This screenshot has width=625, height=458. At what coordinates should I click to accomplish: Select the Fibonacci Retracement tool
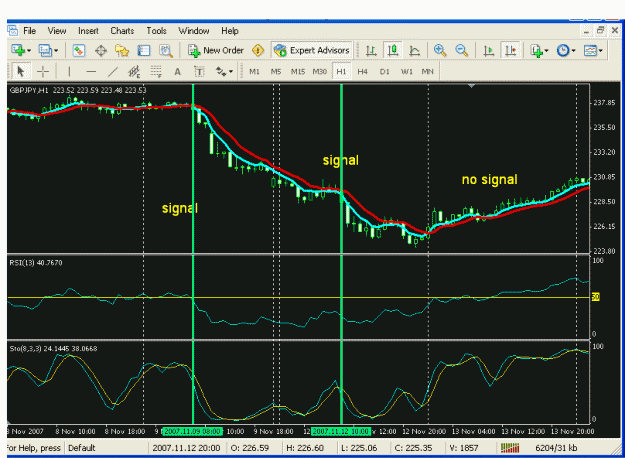coord(156,72)
